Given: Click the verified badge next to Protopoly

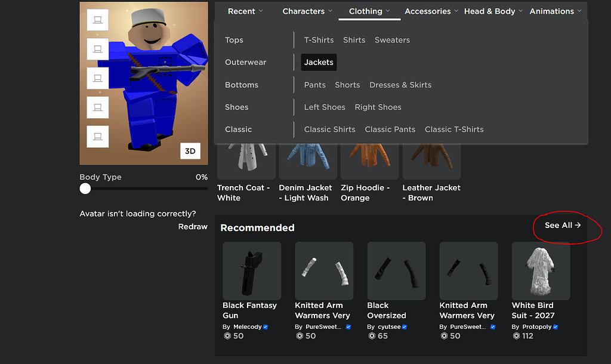Looking at the screenshot, I should 556,326.
